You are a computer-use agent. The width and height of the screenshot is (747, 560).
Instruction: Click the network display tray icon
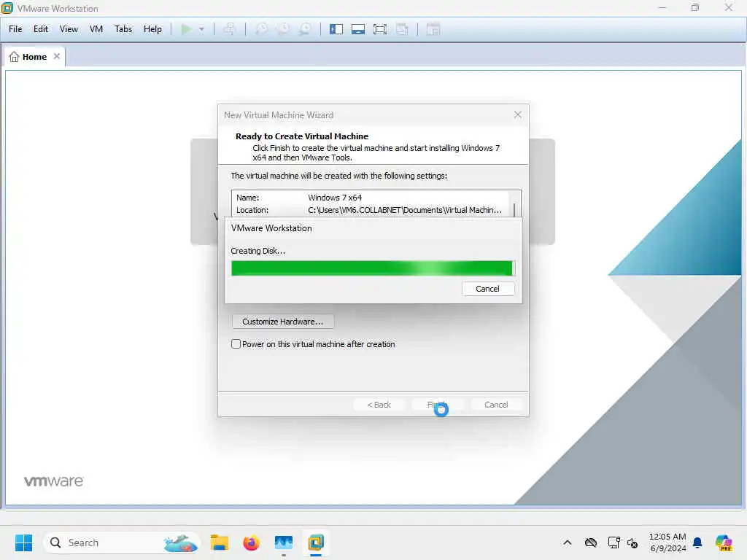[x=614, y=542]
